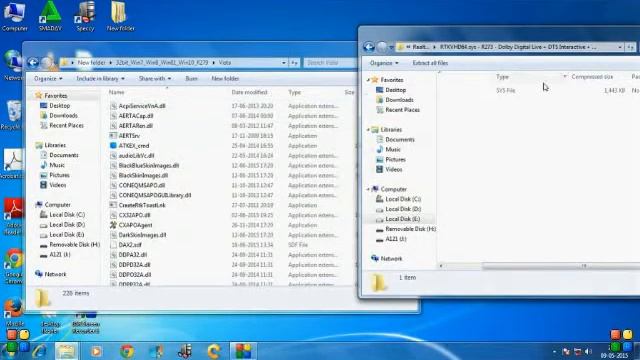Collapse Favorites group in right window
This screenshot has height=360, width=640.
point(368,80)
